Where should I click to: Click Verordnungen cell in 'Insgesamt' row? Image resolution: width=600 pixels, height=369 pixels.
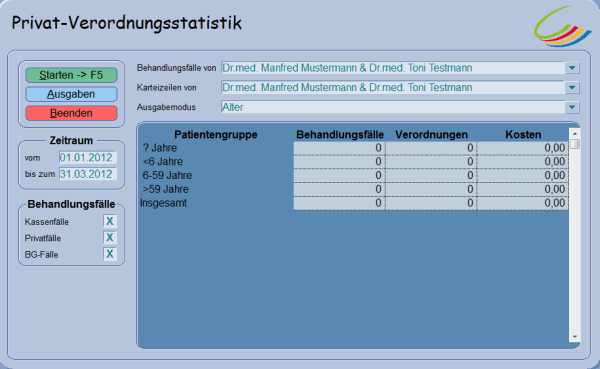pos(431,203)
